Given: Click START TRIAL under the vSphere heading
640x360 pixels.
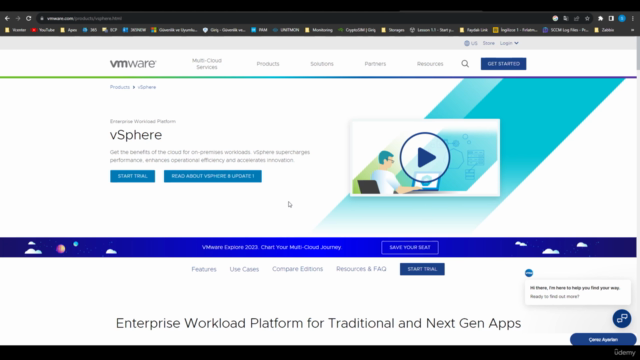Looking at the screenshot, I should tap(133, 176).
